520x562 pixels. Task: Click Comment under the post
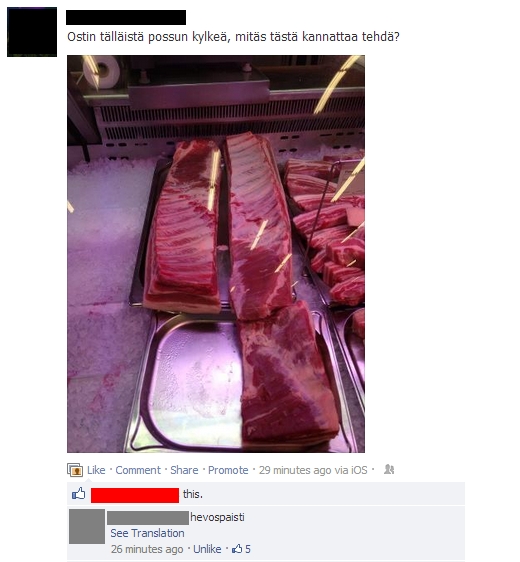tap(138, 470)
